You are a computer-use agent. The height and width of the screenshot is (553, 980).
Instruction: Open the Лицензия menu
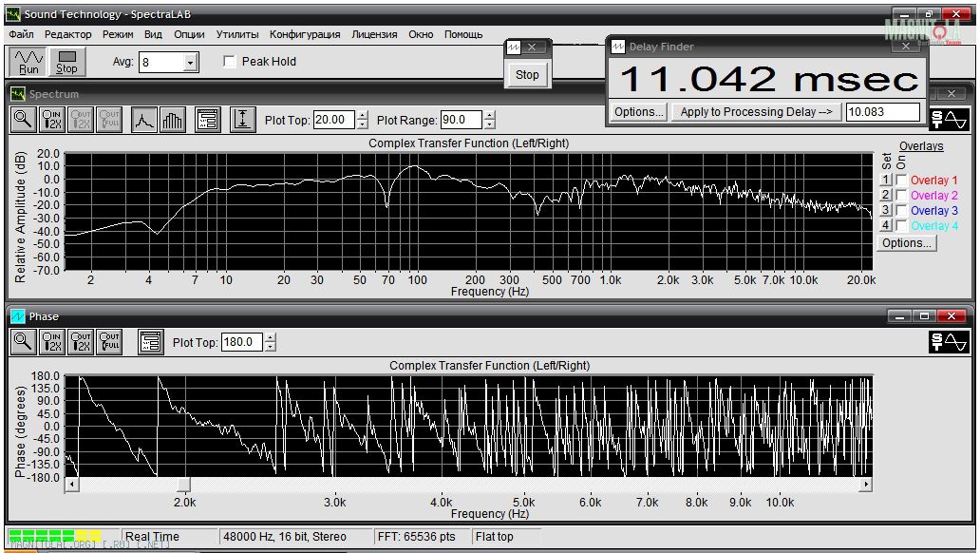pos(374,34)
